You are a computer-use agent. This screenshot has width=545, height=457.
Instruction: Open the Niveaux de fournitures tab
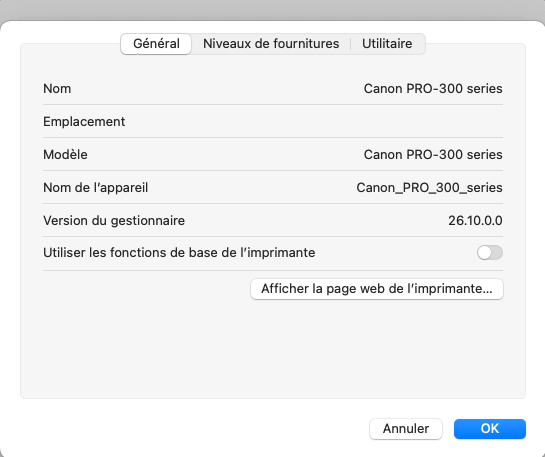click(271, 44)
